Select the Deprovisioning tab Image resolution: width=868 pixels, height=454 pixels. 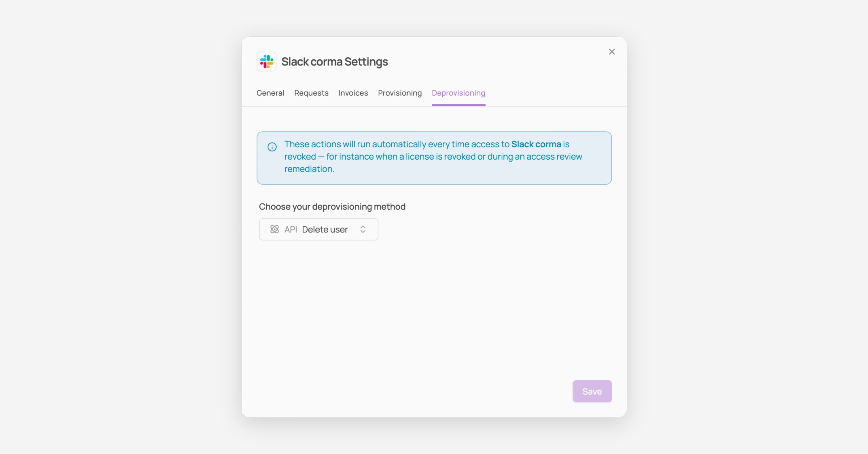(x=459, y=93)
